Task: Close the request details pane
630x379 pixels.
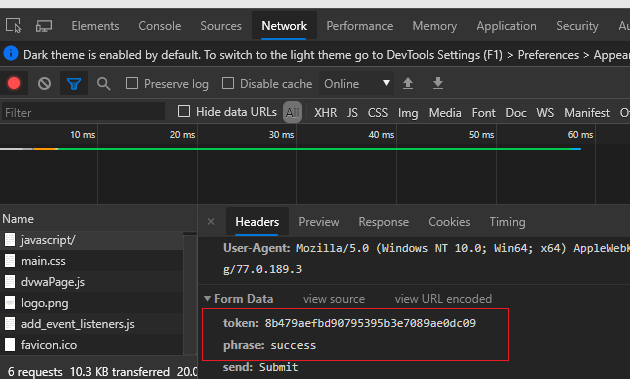Action: click(x=211, y=221)
